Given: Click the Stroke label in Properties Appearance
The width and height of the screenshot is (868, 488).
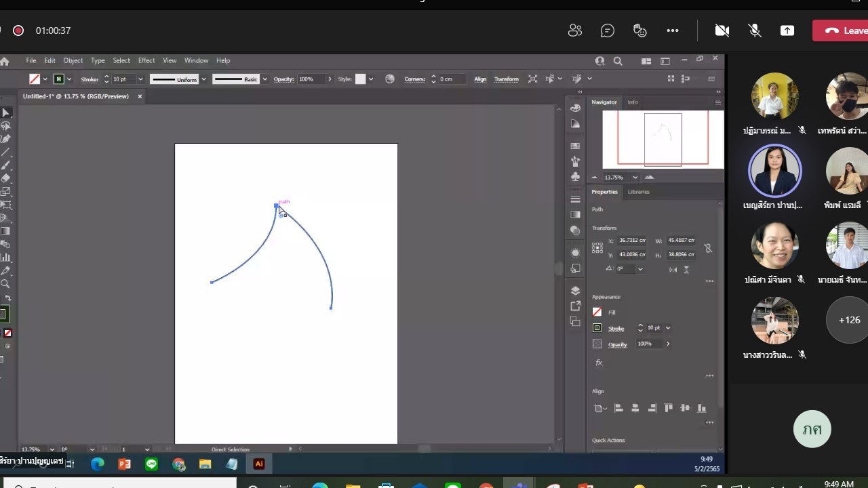Looking at the screenshot, I should [616, 329].
